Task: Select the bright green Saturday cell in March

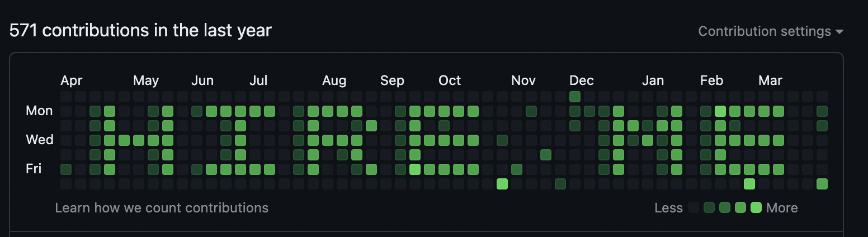Action: click(749, 184)
